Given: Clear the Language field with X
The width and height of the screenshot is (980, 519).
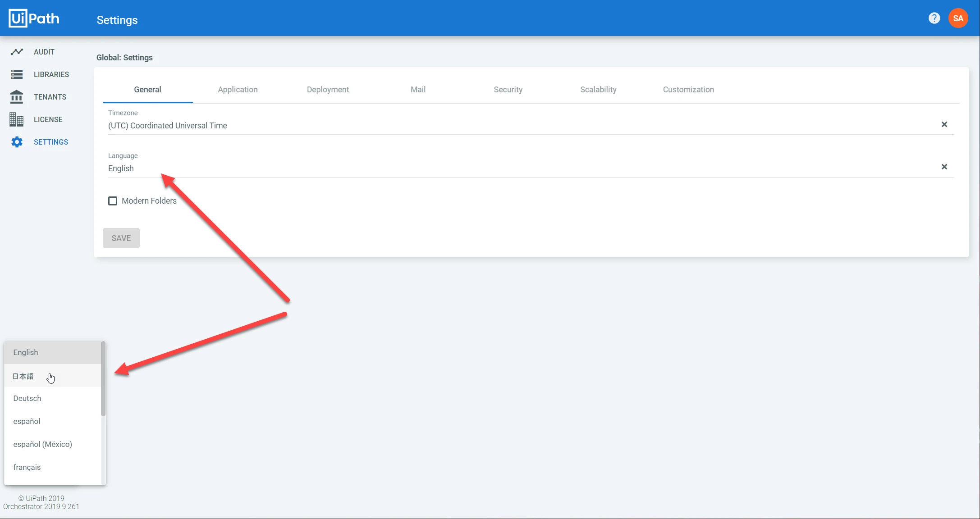Looking at the screenshot, I should pyautogui.click(x=944, y=167).
